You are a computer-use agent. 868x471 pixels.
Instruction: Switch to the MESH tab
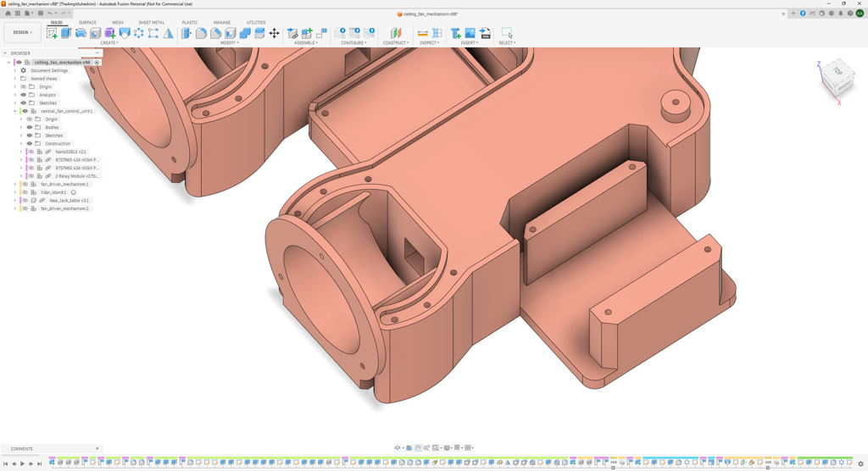118,23
